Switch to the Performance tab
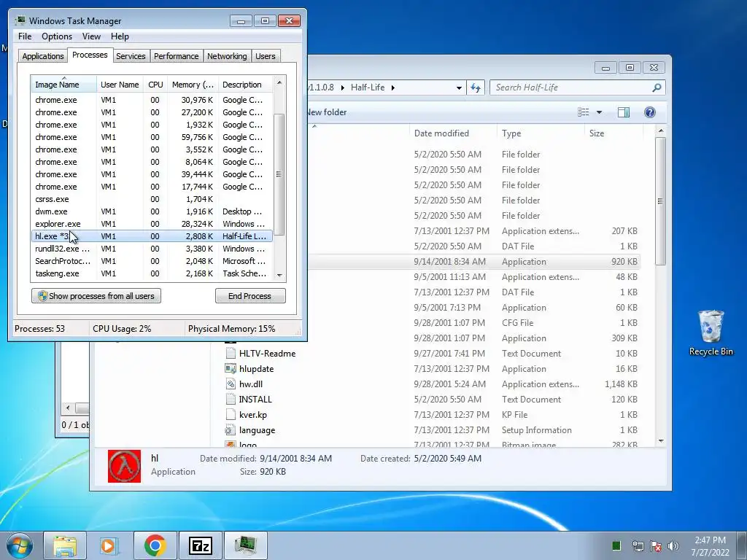Screen dimensions: 747x560 click(x=176, y=56)
